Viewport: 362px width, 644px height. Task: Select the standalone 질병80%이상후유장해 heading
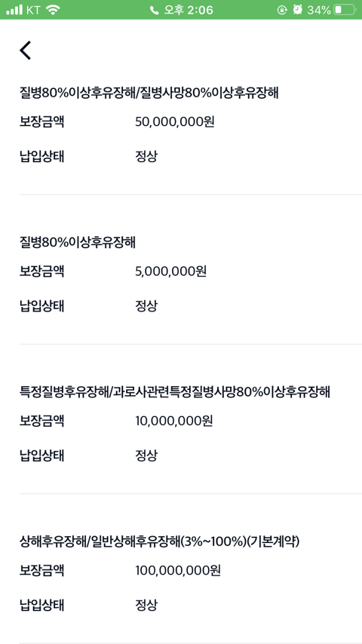[x=77, y=243]
